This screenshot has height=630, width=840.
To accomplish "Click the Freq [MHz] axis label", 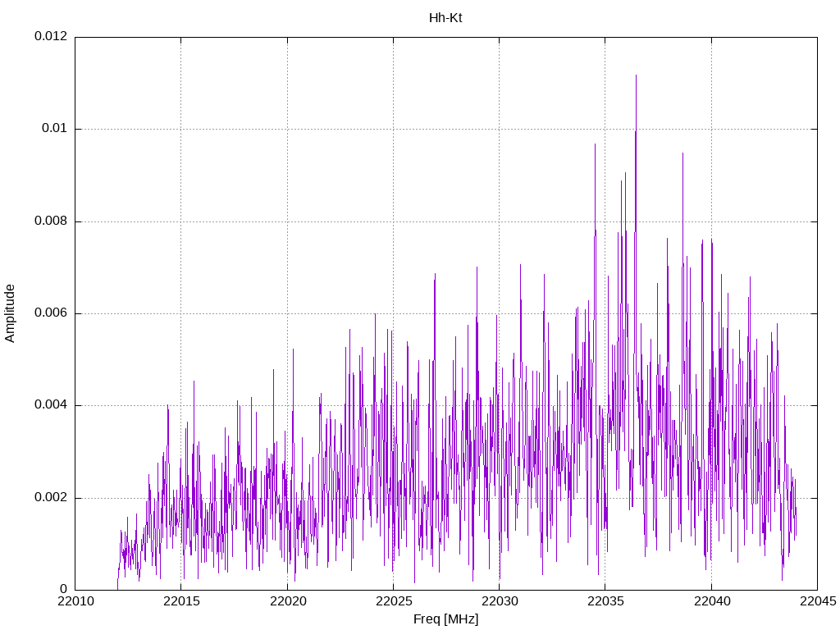I will pyautogui.click(x=445, y=619).
